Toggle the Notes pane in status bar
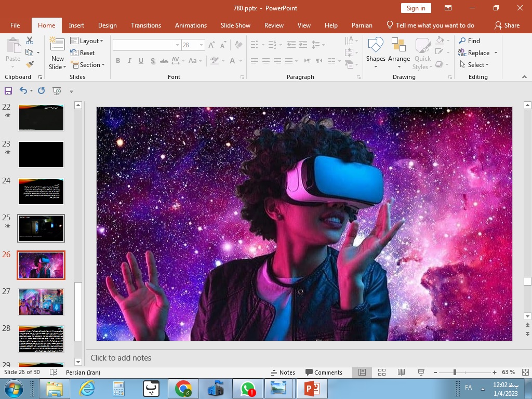 (x=283, y=373)
